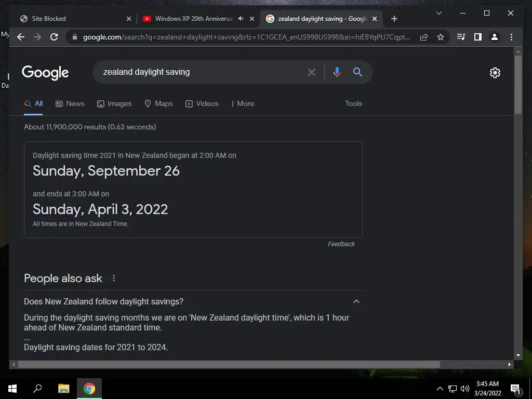Open the Chrome side panel

[478, 37]
